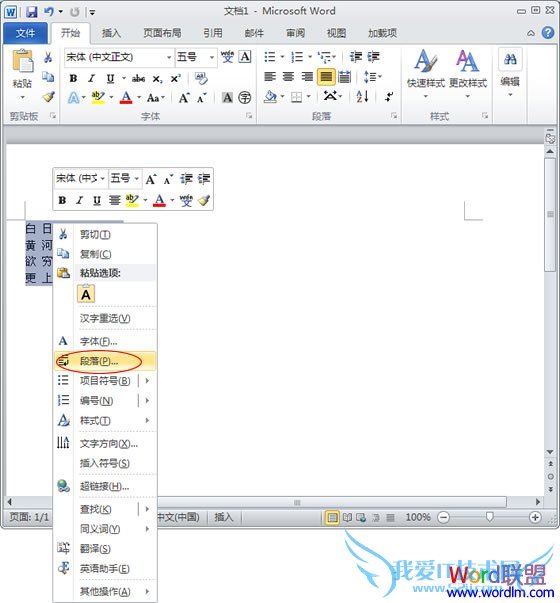The width and height of the screenshot is (560, 603).
Task: Apply Subscript from the ribbon
Action: pos(157,79)
